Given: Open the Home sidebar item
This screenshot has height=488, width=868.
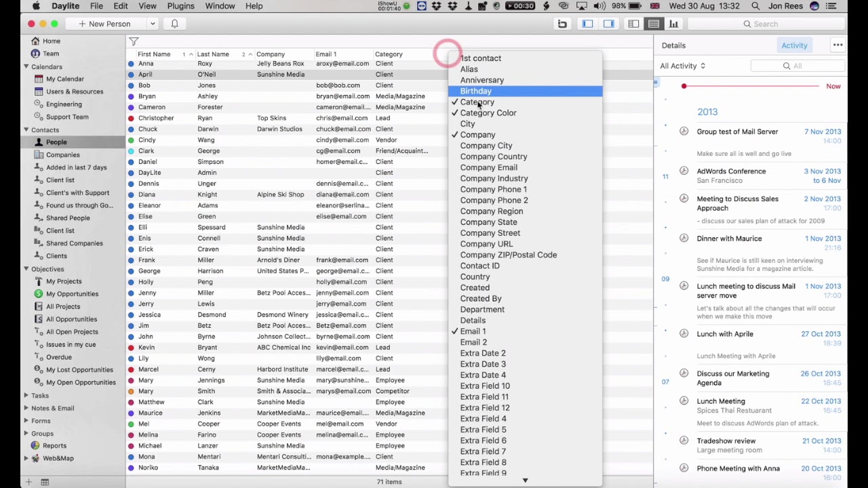Looking at the screenshot, I should [x=52, y=41].
